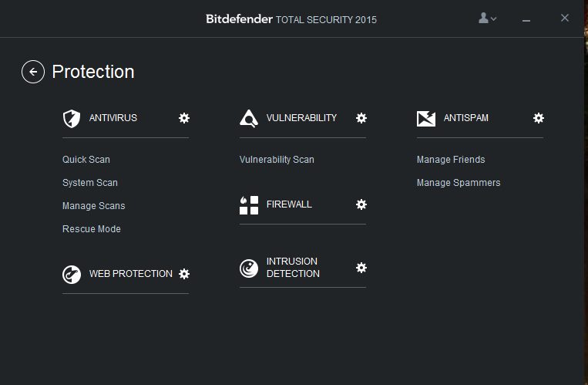This screenshot has height=385, width=588.
Task: Click the Antispam envelope icon
Action: 426,118
